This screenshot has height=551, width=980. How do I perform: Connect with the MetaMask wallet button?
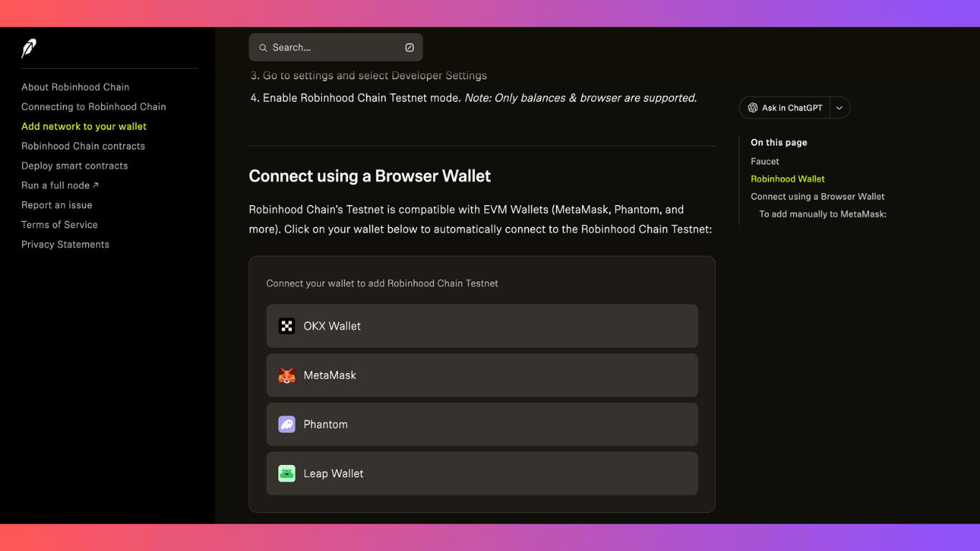point(481,375)
